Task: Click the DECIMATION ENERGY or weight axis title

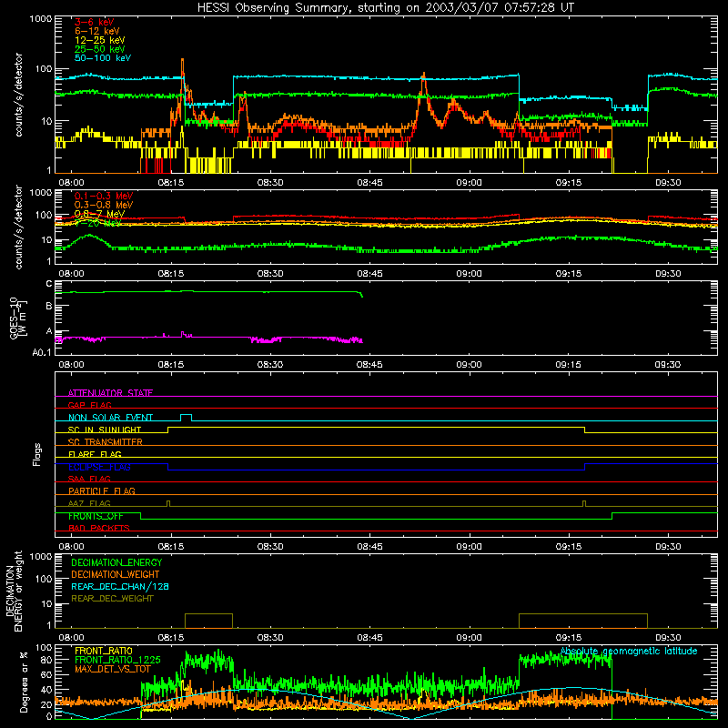Action: pyautogui.click(x=14, y=591)
